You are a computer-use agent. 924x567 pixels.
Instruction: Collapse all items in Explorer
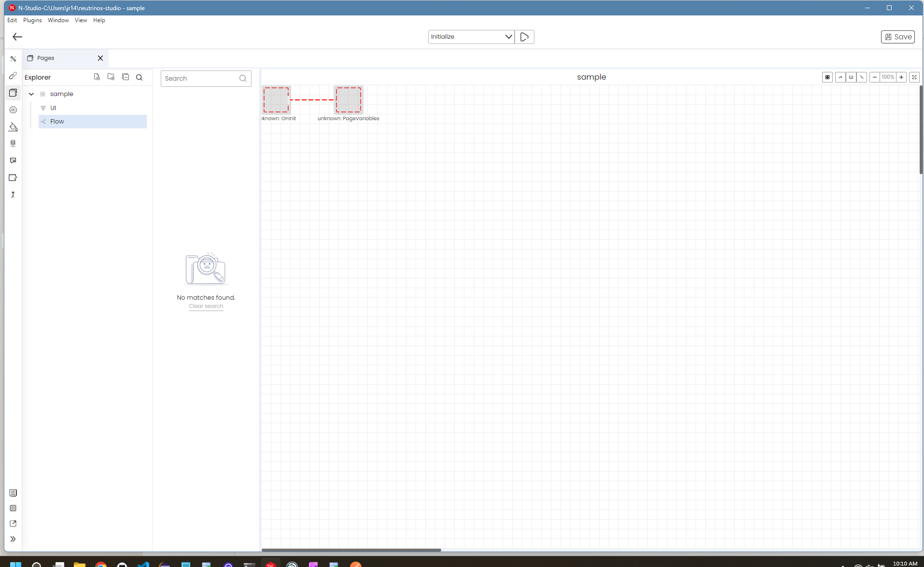pyautogui.click(x=126, y=77)
